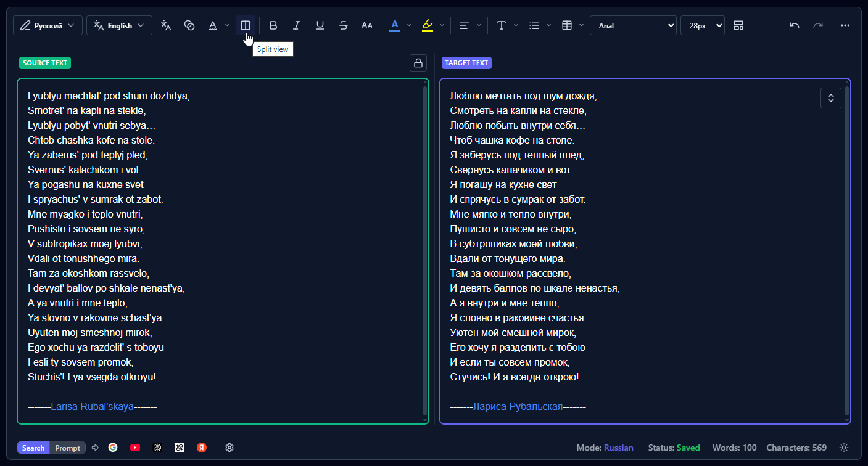Click the black pixel-creature icon
The width and height of the screenshot is (868, 466).
coord(157,448)
